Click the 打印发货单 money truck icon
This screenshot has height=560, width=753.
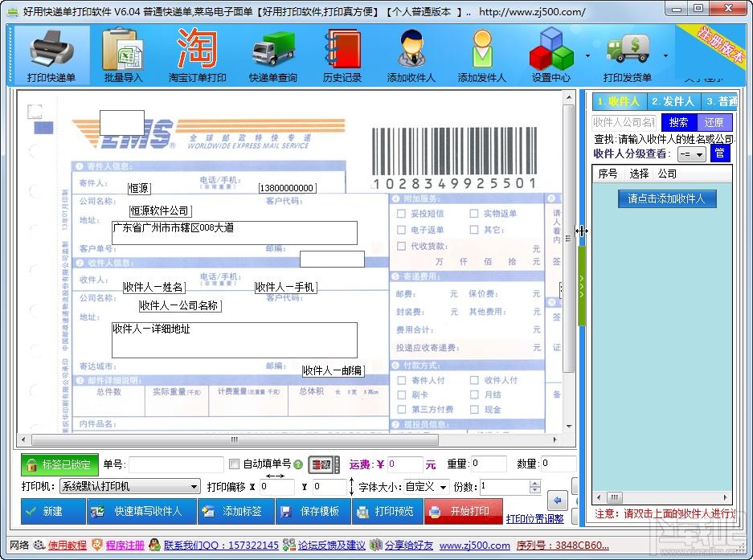[627, 50]
